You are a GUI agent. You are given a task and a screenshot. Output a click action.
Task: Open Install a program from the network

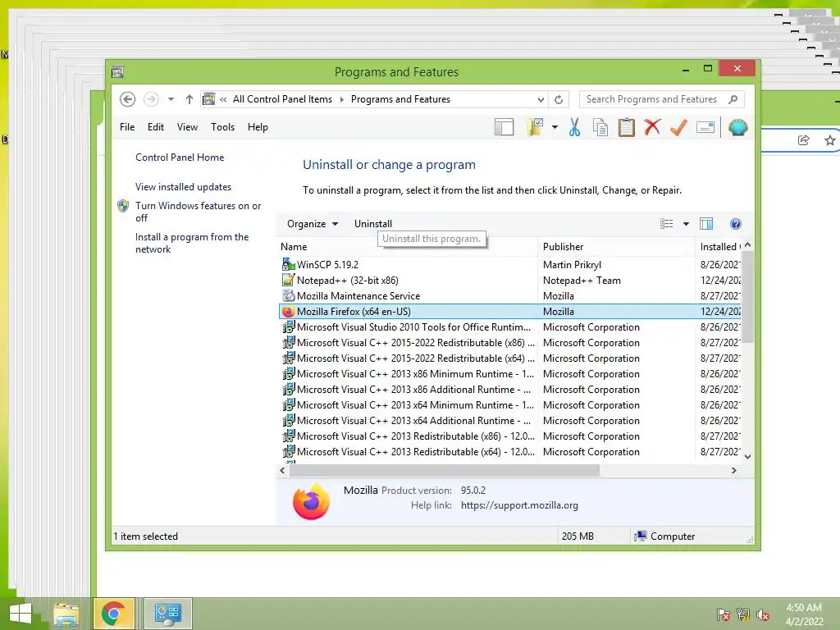coord(192,243)
